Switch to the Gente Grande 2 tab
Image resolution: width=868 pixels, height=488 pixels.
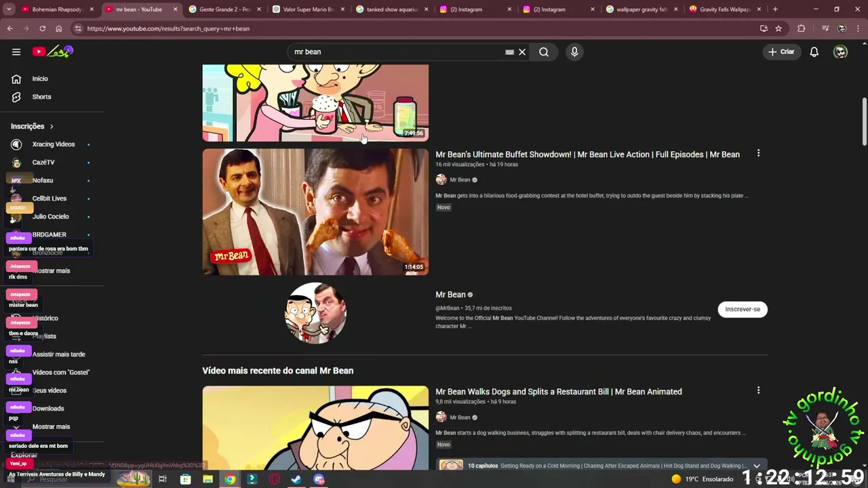tap(224, 9)
